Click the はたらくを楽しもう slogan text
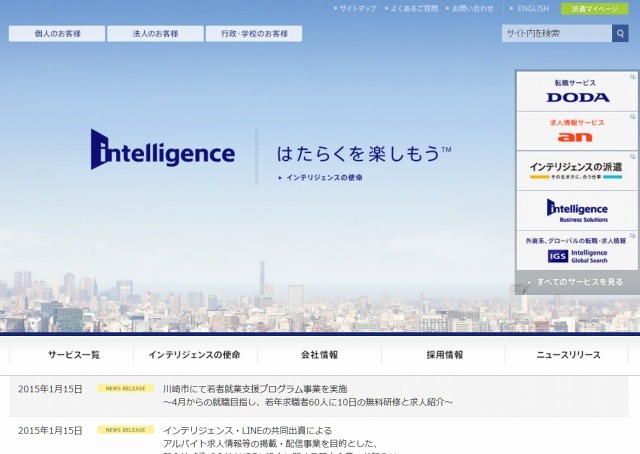This screenshot has width=640, height=454. (364, 154)
